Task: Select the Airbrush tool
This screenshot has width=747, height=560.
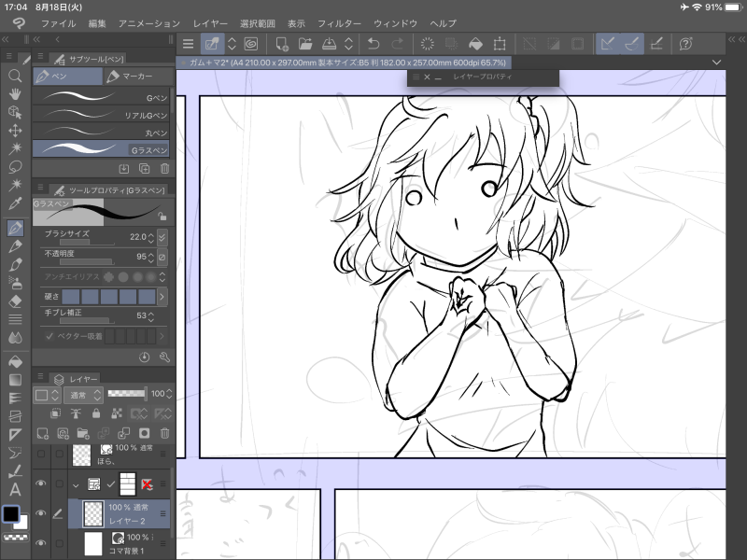Action: pos(15,283)
